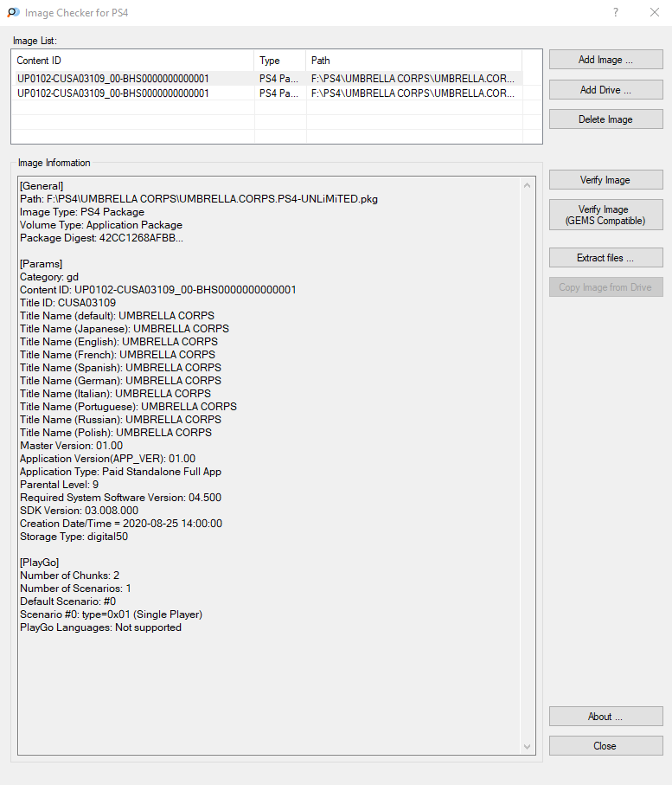Click the Title Name (German) line
The image size is (672, 785).
(120, 381)
